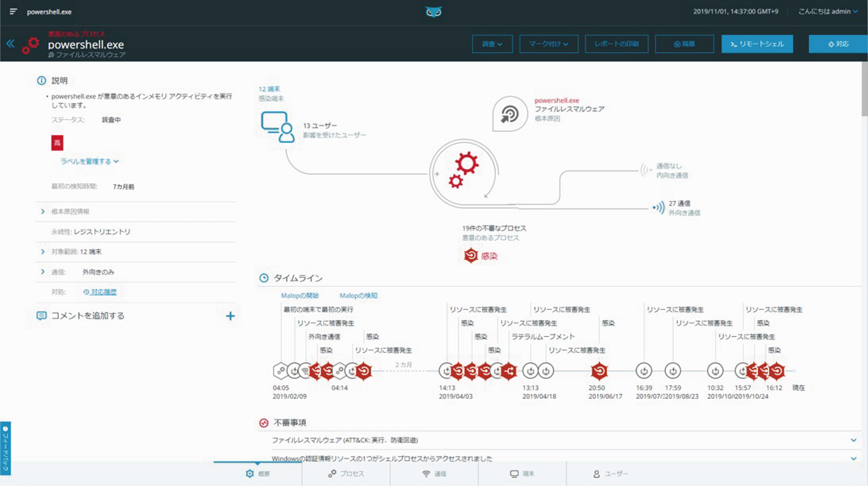This screenshot has height=486, width=868.
Task: Click the inbound communication wave icon
Action: click(646, 170)
